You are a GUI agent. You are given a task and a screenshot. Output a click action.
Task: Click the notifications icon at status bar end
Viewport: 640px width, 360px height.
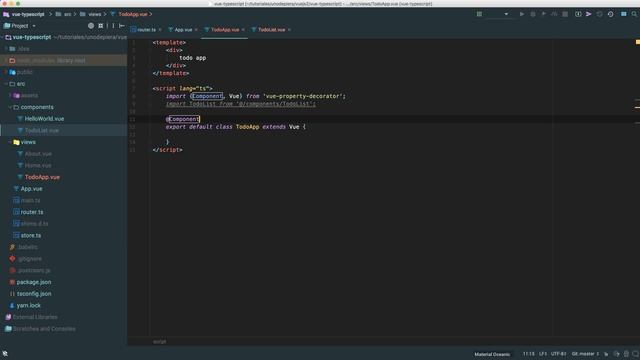pos(635,354)
